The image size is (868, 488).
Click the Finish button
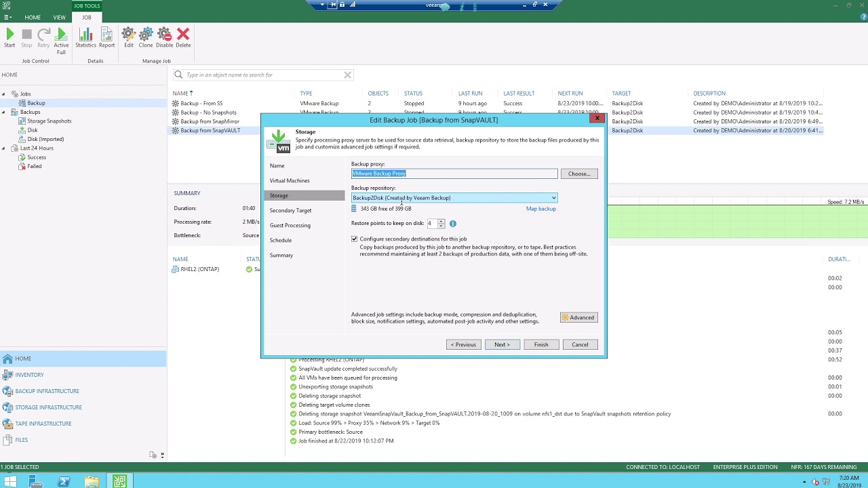click(x=541, y=345)
